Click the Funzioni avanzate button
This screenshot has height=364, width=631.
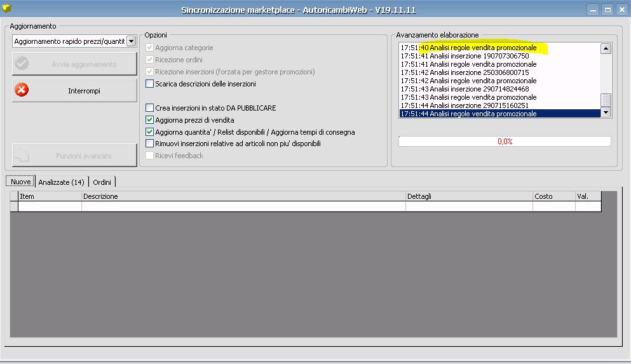point(74,155)
